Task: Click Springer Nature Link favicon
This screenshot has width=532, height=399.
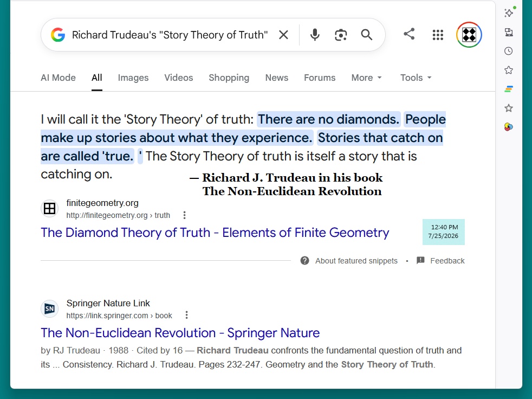Action: point(49,308)
